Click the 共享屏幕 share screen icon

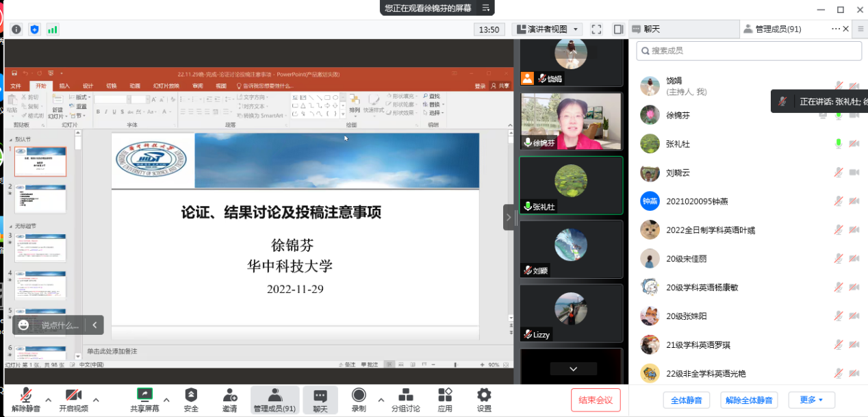(x=144, y=395)
